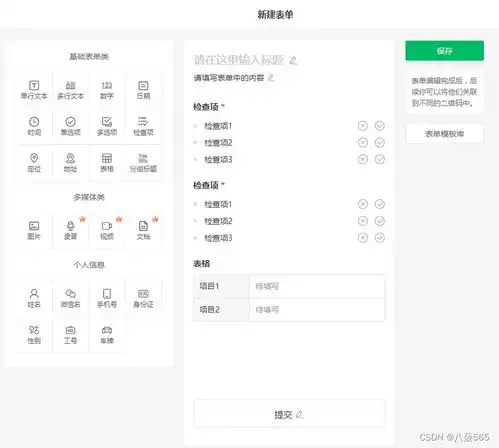This screenshot has width=499, height=448.
Task: Insert the 身份证 ID card field
Action: (x=143, y=298)
